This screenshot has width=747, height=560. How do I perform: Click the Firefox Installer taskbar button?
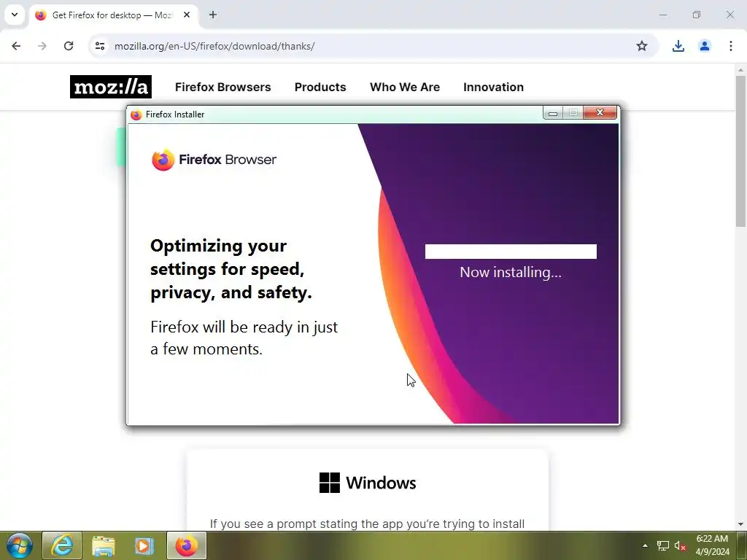186,545
